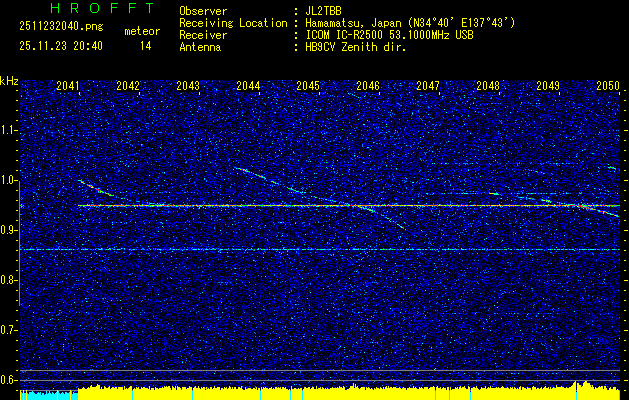Click the meteor count value 14
629x400 pixels.
pos(145,46)
